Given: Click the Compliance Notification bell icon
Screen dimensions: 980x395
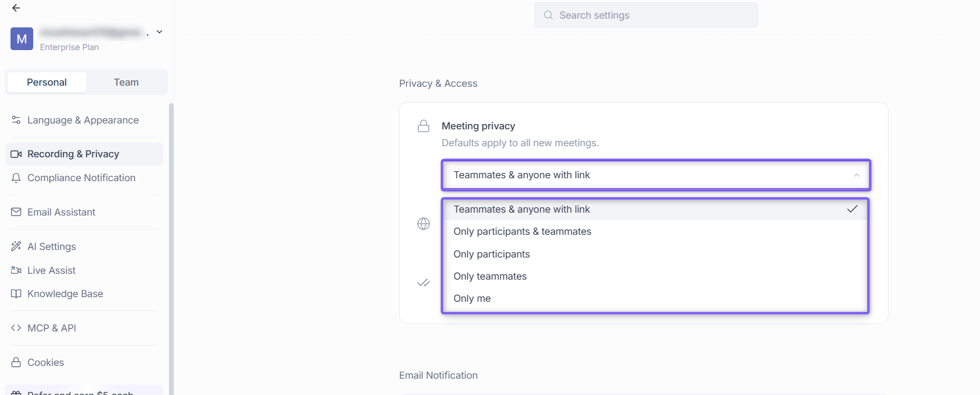Looking at the screenshot, I should click(16, 178).
